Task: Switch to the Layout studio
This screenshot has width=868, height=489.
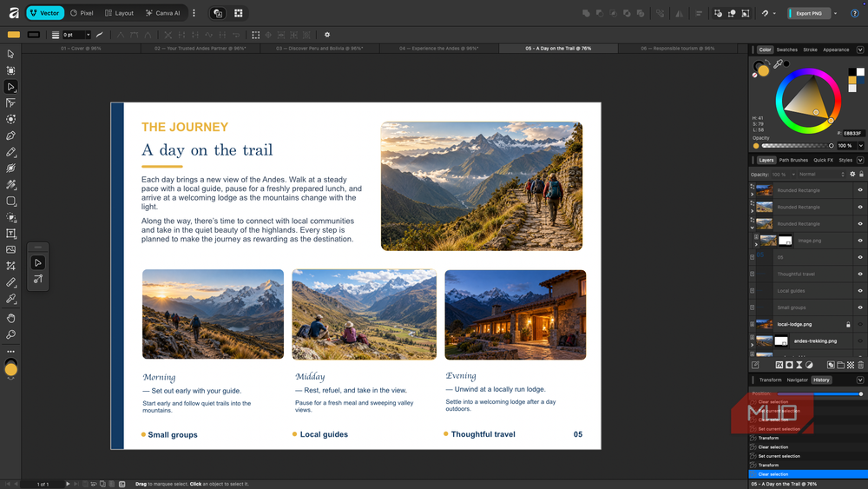Action: click(x=120, y=13)
